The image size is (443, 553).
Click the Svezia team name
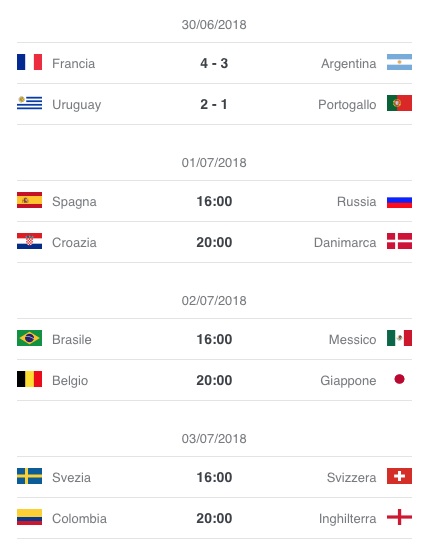point(71,477)
